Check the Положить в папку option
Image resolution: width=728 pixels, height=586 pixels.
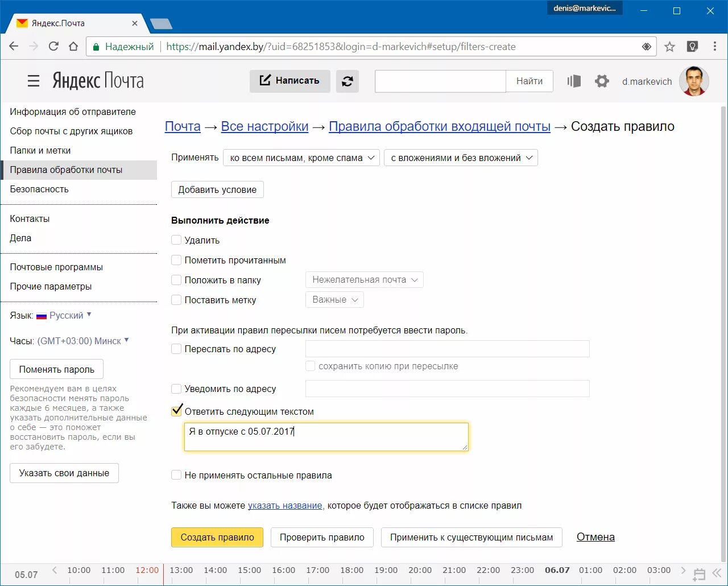point(176,280)
